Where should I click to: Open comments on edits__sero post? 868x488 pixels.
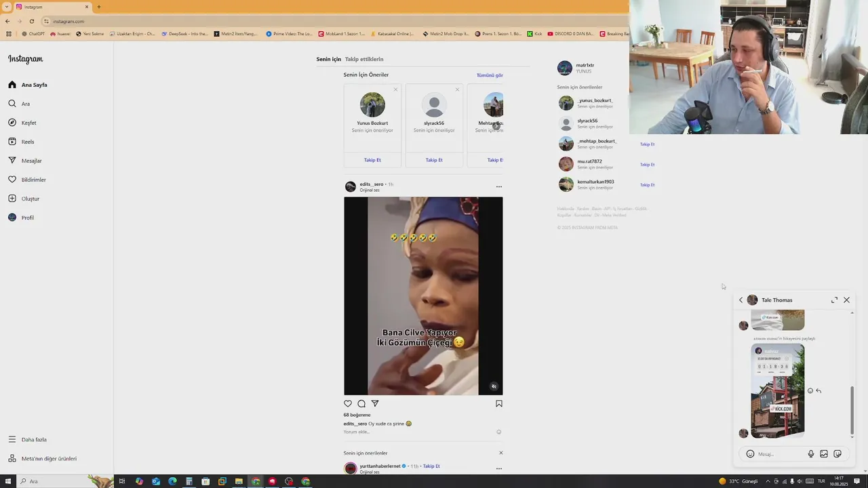click(x=361, y=403)
